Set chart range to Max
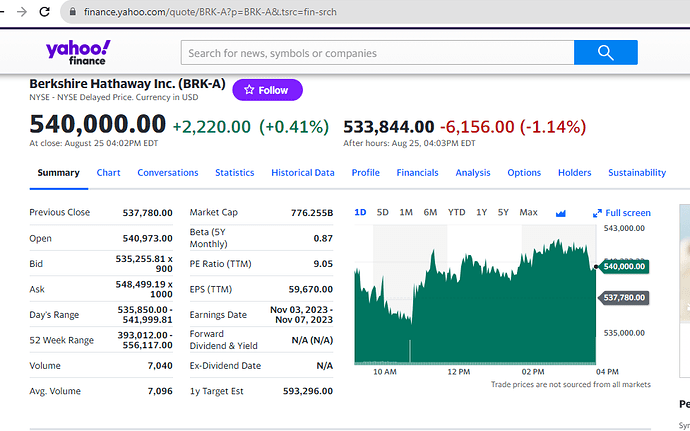 coord(528,212)
